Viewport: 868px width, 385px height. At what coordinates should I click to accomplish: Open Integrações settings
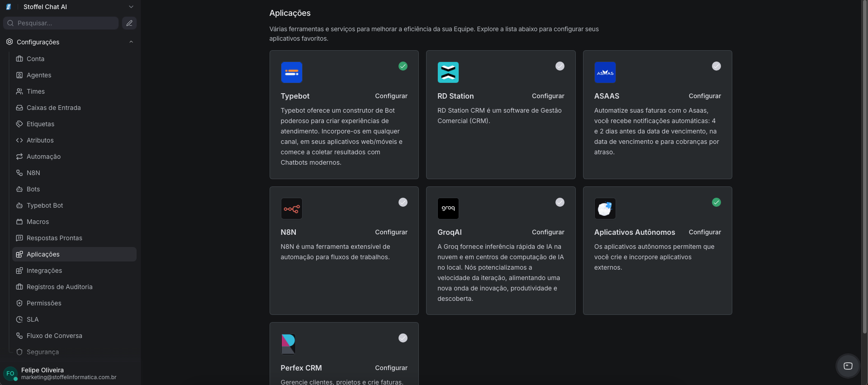pyautogui.click(x=74, y=271)
